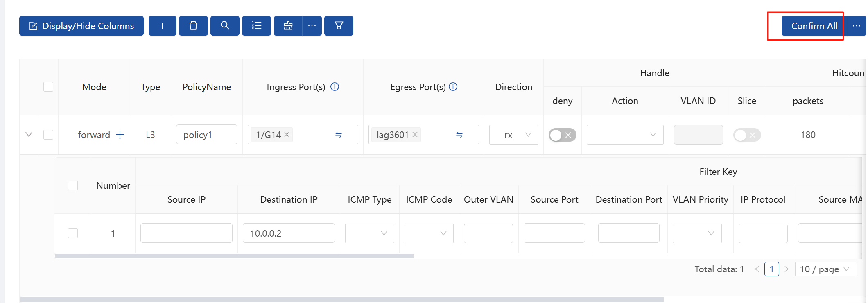The image size is (868, 303).
Task: Toggle the deny switch for policy1
Action: click(562, 135)
